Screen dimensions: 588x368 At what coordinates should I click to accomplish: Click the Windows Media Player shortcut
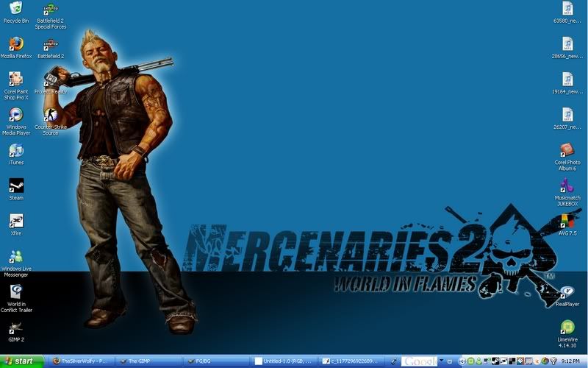16,121
